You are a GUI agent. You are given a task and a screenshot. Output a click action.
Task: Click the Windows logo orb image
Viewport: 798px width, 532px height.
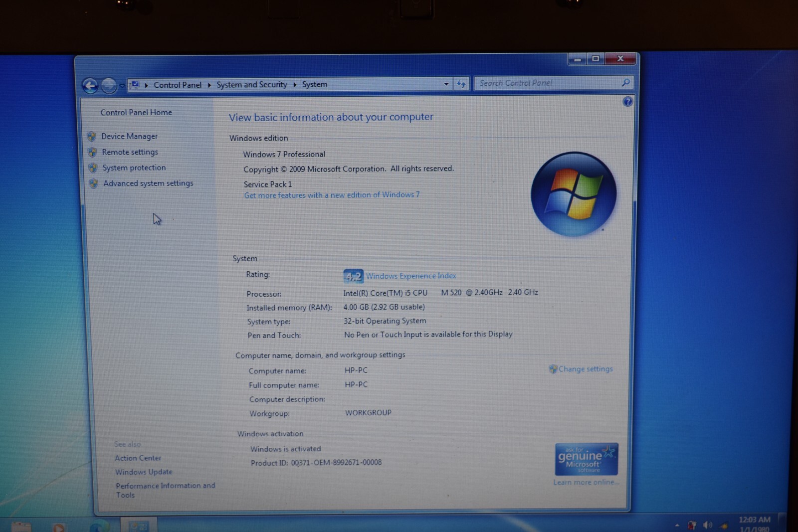574,194
